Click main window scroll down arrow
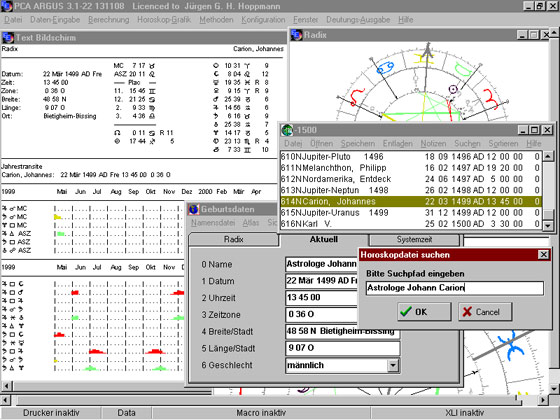This screenshot has width=560, height=420. click(554, 389)
